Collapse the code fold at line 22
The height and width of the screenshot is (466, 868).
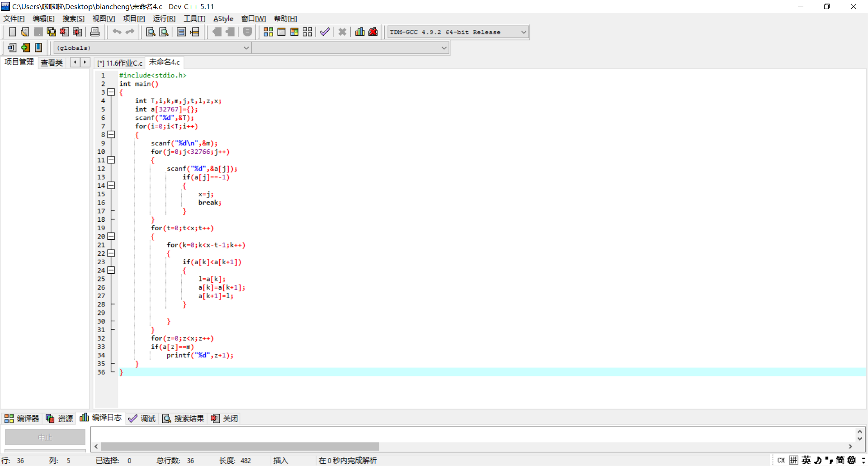(x=111, y=253)
